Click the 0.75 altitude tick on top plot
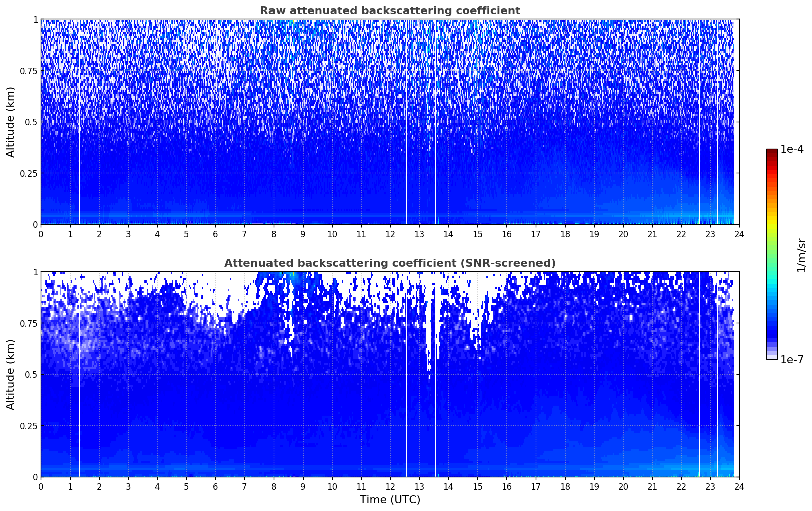 (x=29, y=71)
